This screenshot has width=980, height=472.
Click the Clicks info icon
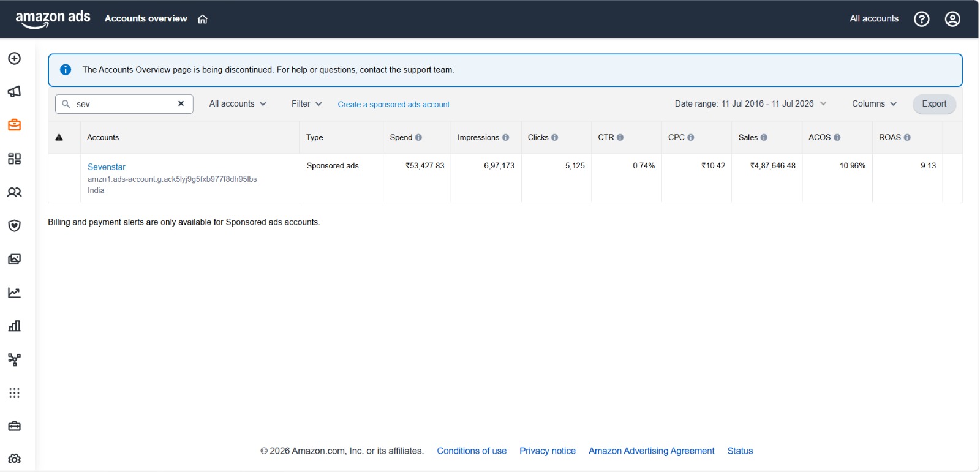[555, 138]
